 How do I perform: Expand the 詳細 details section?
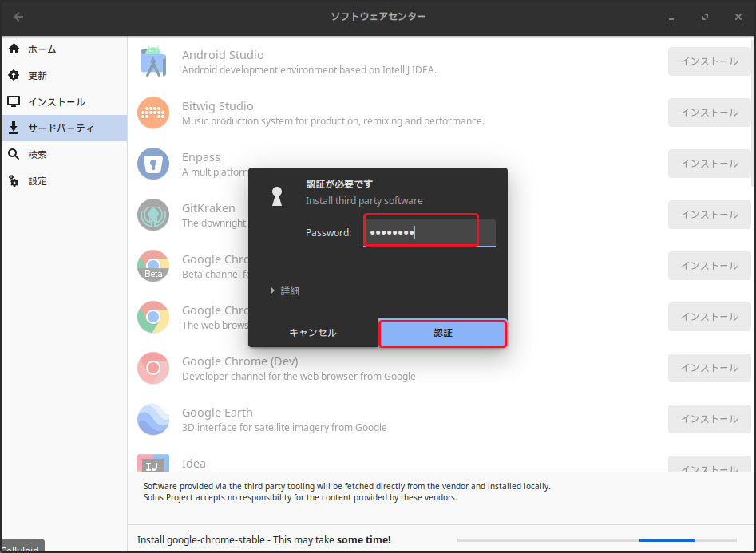[285, 291]
